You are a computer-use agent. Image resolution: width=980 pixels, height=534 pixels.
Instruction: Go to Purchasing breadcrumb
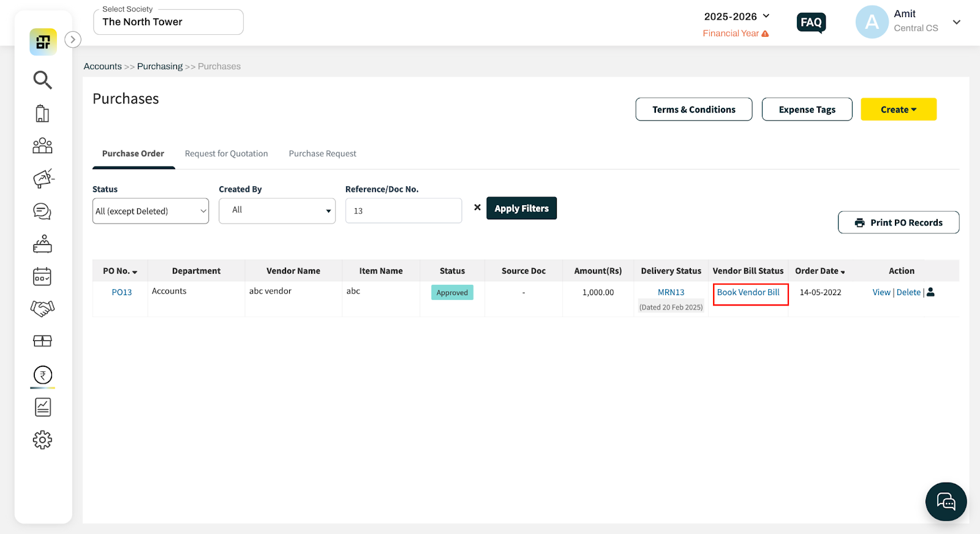tap(160, 66)
